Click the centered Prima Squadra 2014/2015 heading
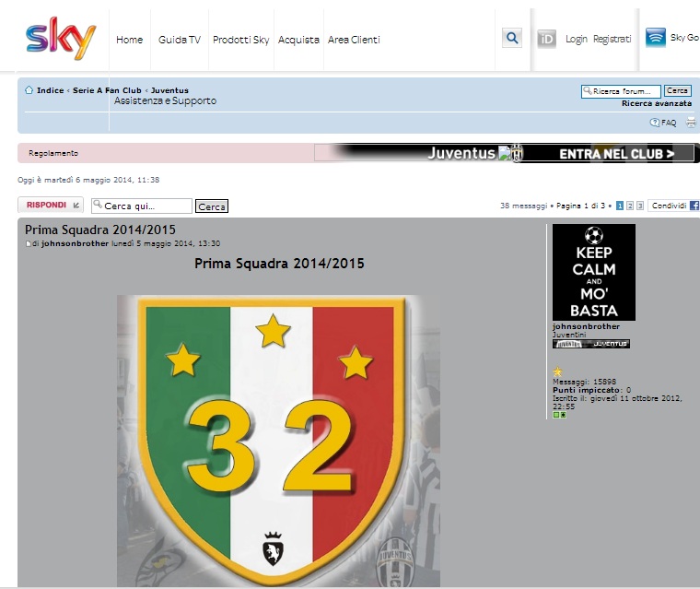Viewport: 700px width, 589px height. 279,264
